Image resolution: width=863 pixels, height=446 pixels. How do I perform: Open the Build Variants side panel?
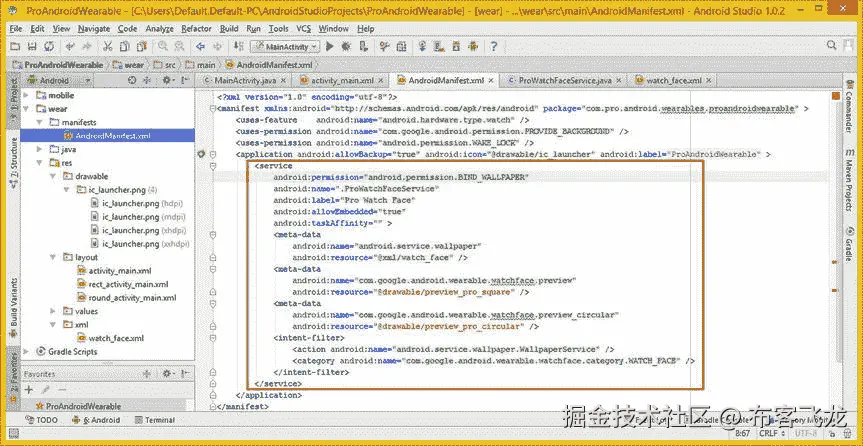(14, 308)
